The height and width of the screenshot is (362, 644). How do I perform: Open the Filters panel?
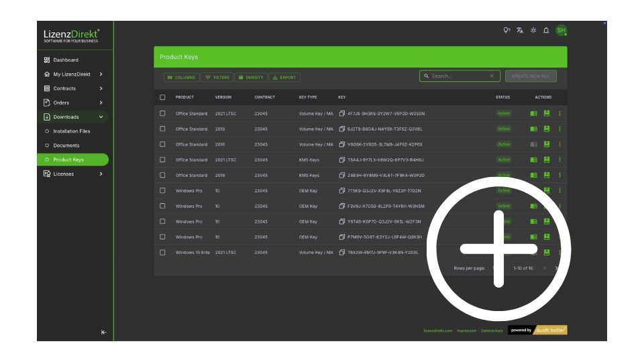(x=217, y=77)
